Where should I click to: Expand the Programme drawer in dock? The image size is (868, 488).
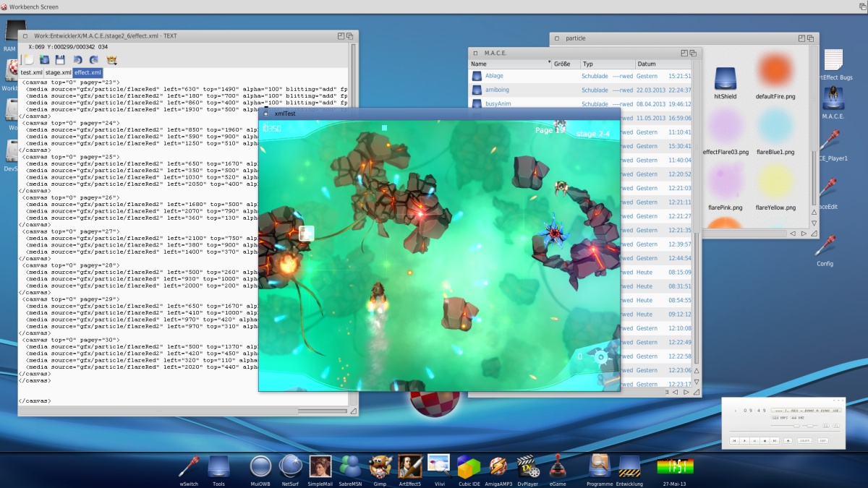[x=600, y=466]
